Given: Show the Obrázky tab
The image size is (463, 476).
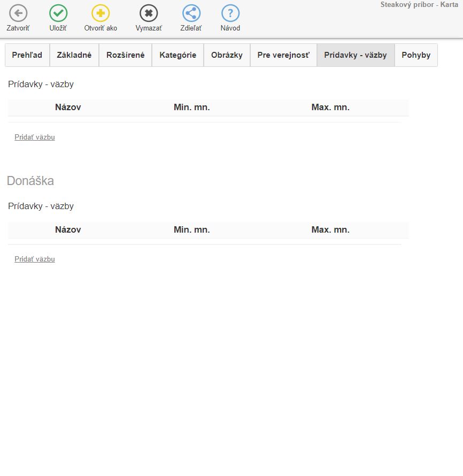Looking at the screenshot, I should tap(227, 55).
